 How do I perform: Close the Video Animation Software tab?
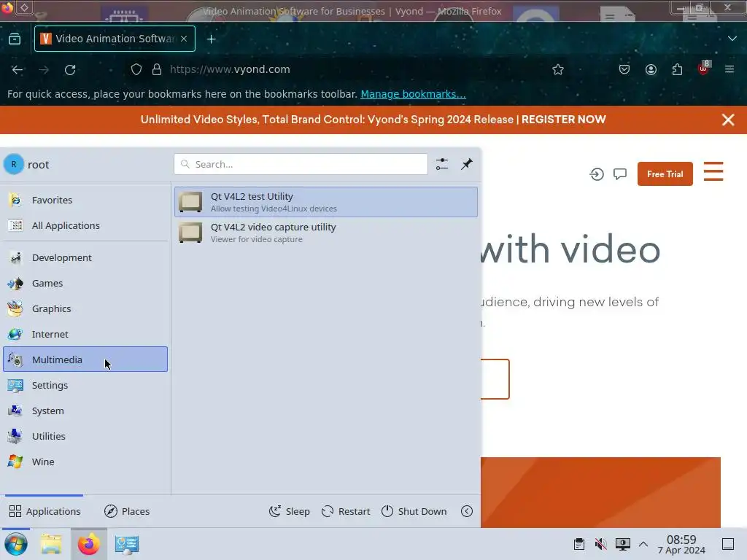point(184,39)
